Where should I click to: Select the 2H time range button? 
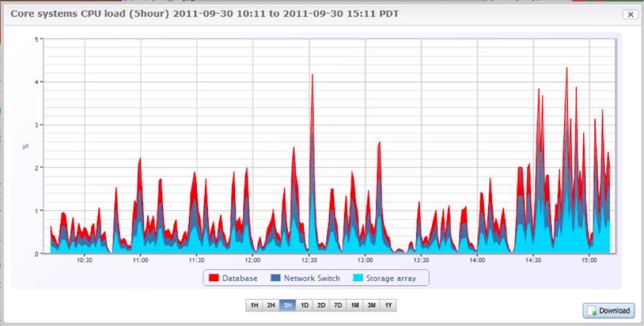(271, 306)
